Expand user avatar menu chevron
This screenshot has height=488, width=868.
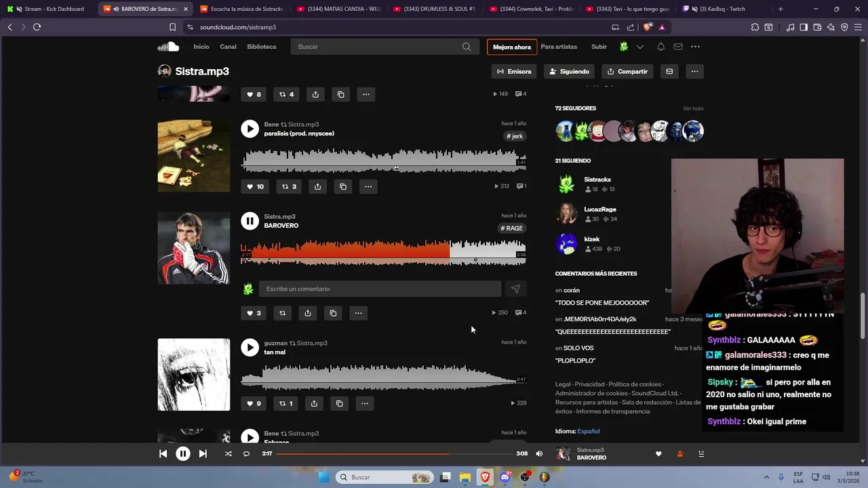639,47
